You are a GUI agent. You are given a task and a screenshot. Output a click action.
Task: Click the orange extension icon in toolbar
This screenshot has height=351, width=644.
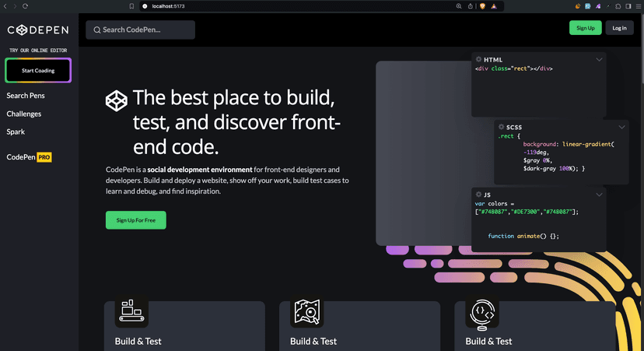coord(577,6)
